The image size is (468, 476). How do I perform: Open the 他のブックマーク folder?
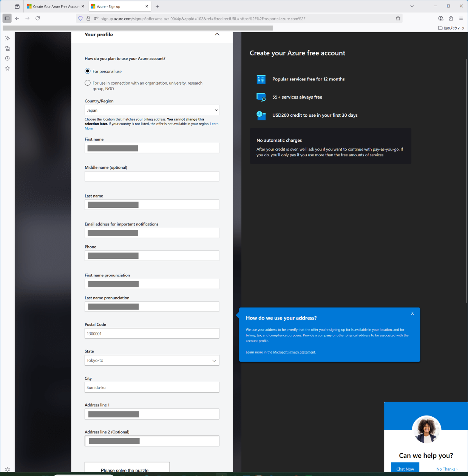point(451,28)
